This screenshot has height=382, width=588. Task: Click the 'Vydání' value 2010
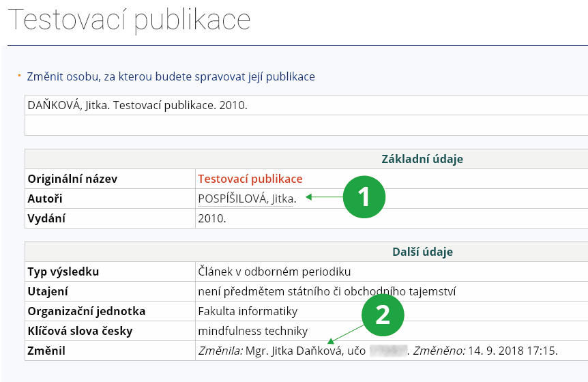pos(211,219)
